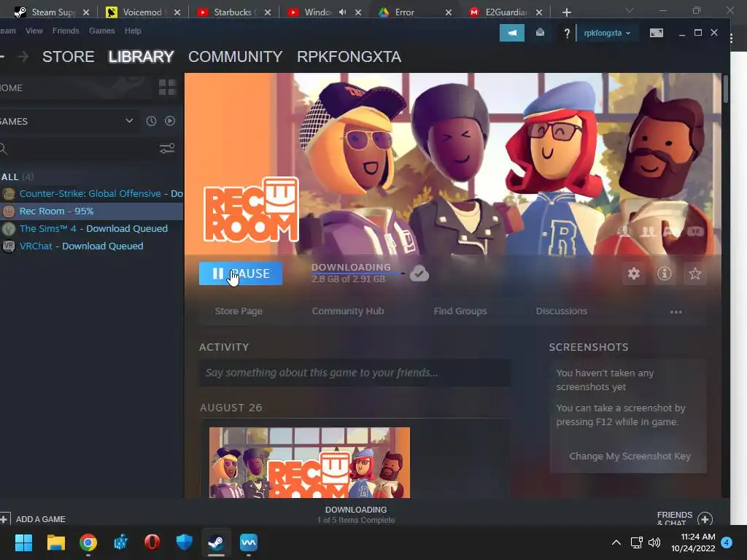747x560 pixels.
Task: Open the View menu
Action: 34,31
